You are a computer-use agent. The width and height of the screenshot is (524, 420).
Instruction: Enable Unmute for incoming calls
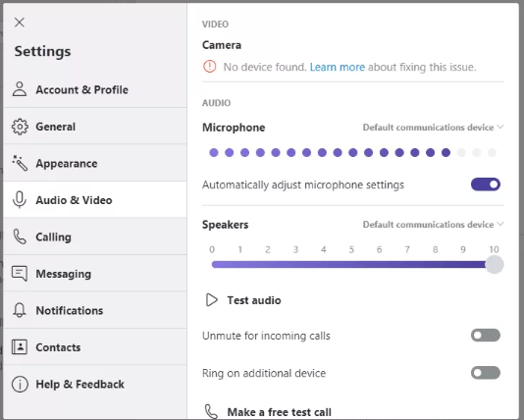coord(485,336)
